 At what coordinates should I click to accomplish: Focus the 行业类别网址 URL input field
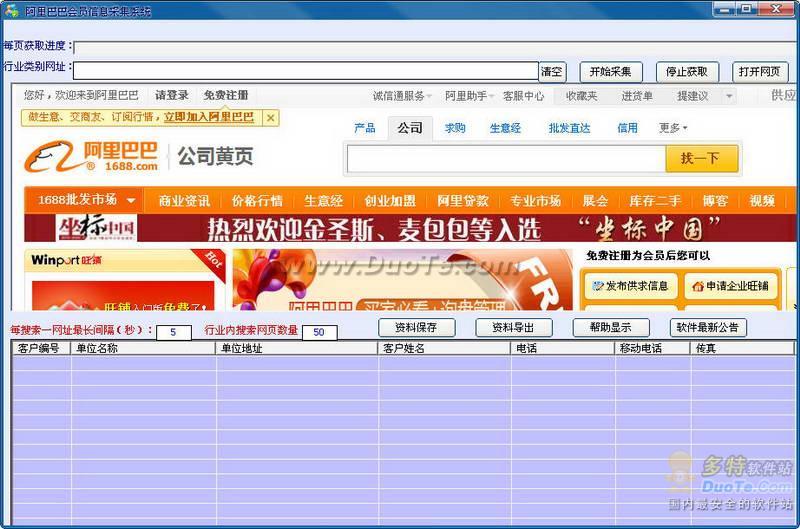click(x=306, y=71)
